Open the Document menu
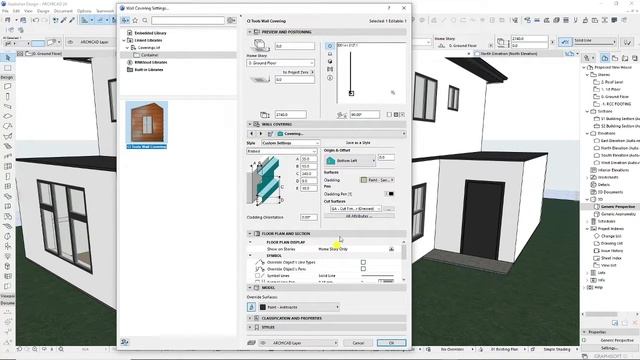The width and height of the screenshot is (640, 360). click(63, 11)
